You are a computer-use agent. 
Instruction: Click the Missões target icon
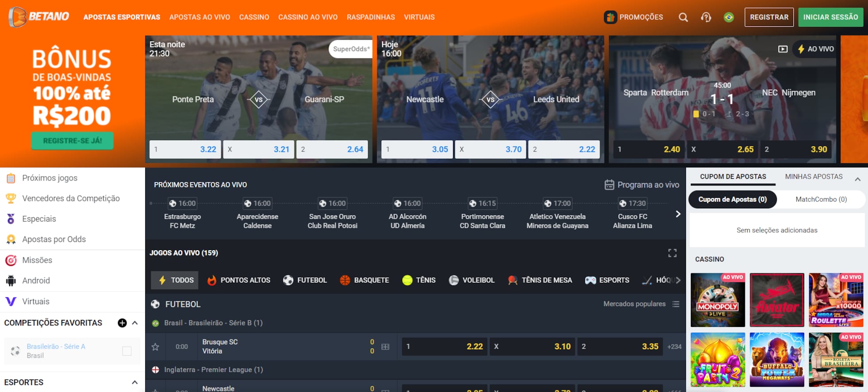(x=11, y=260)
